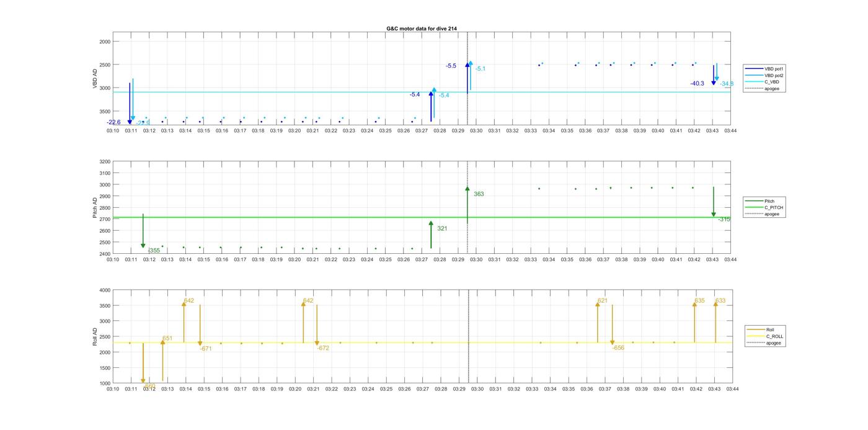Screen dimensions: 868x430
Task: Select "VBD pot2" legend entry
Action: point(774,75)
